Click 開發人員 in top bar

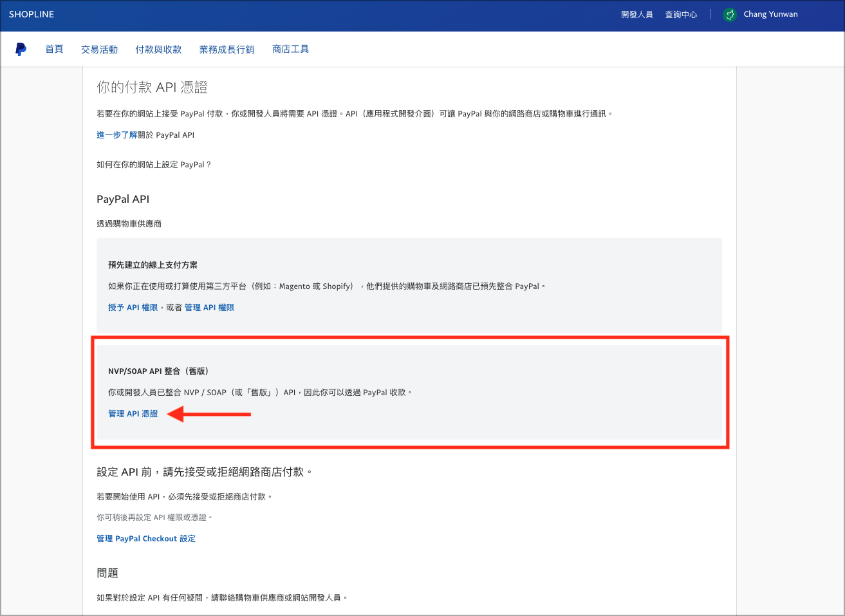click(x=636, y=14)
